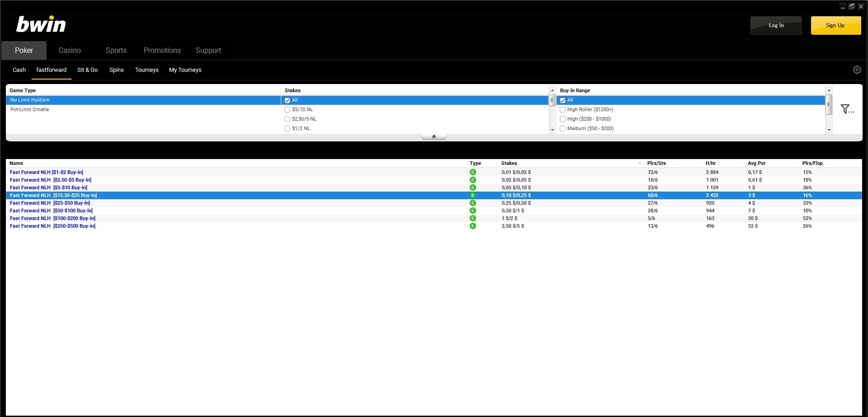The height and width of the screenshot is (417, 868).
Task: Switch to the Spins tab
Action: (117, 70)
